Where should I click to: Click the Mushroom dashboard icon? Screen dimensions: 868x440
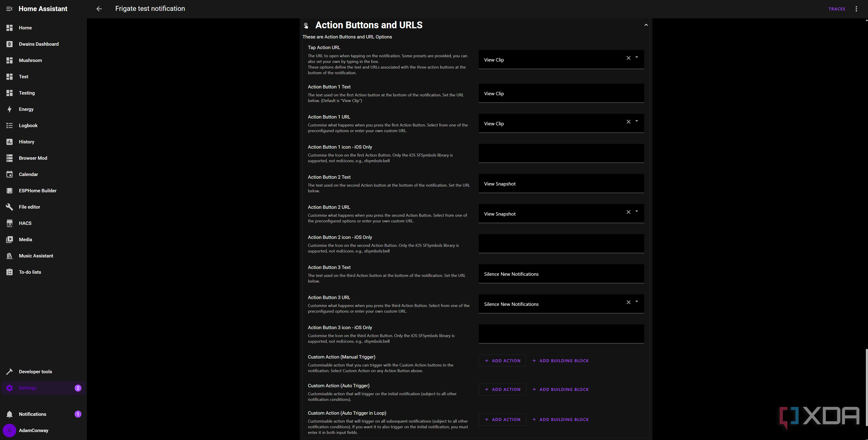(x=9, y=60)
